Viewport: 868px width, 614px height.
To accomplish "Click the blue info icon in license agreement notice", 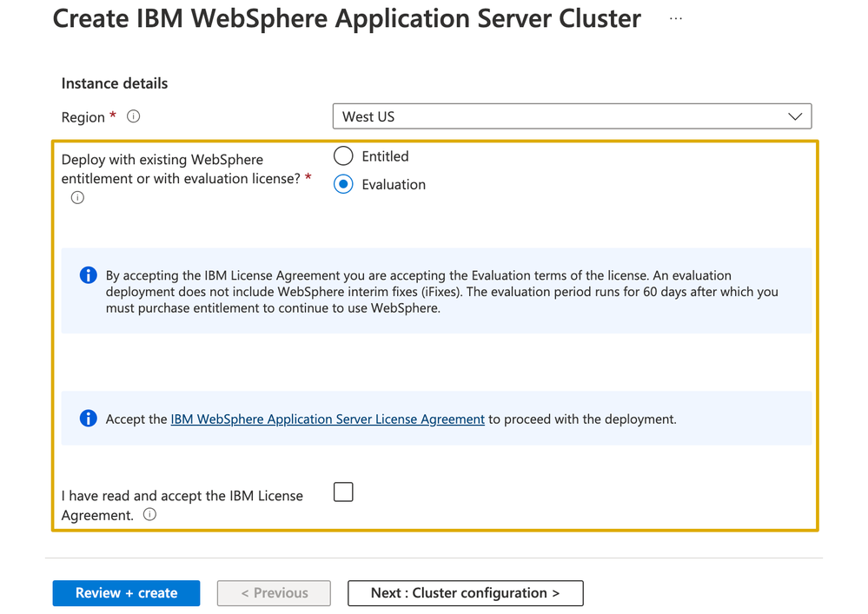I will 88,419.
